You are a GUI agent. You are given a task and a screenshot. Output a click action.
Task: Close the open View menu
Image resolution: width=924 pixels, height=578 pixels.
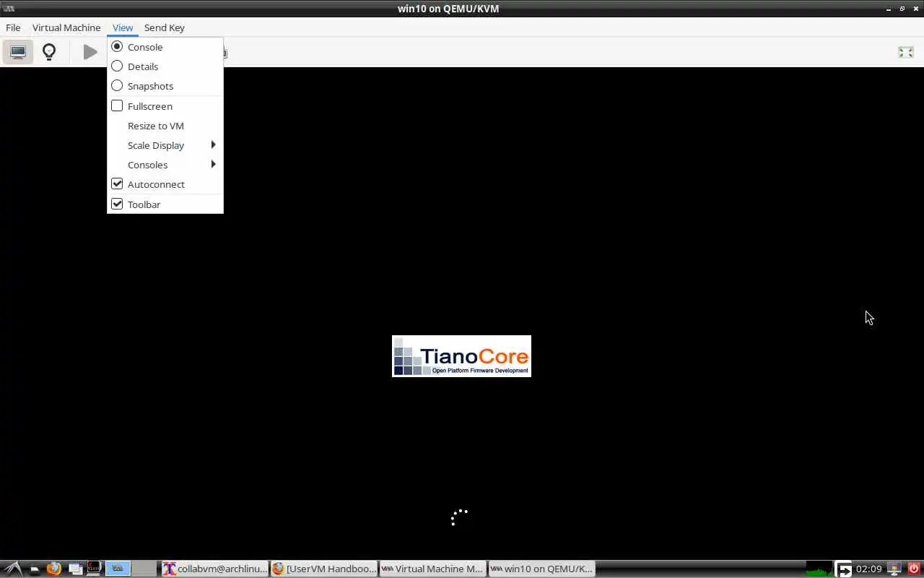(123, 27)
